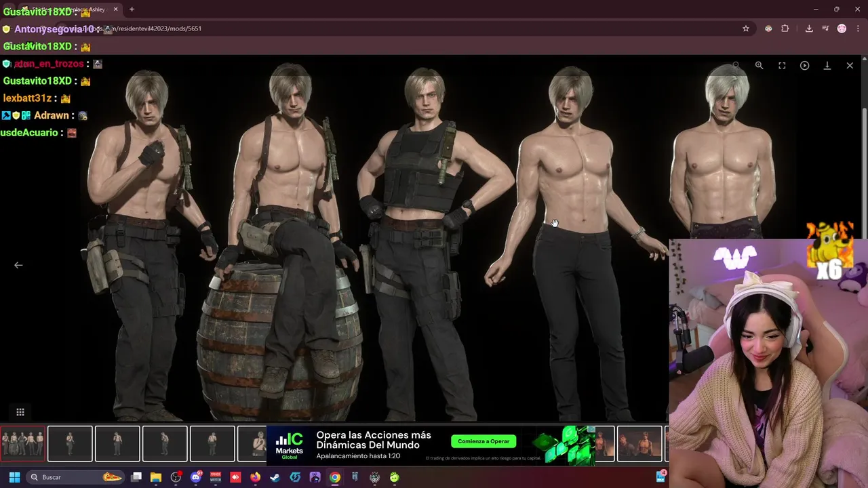Open the green frog taskbar icon

click(x=395, y=477)
